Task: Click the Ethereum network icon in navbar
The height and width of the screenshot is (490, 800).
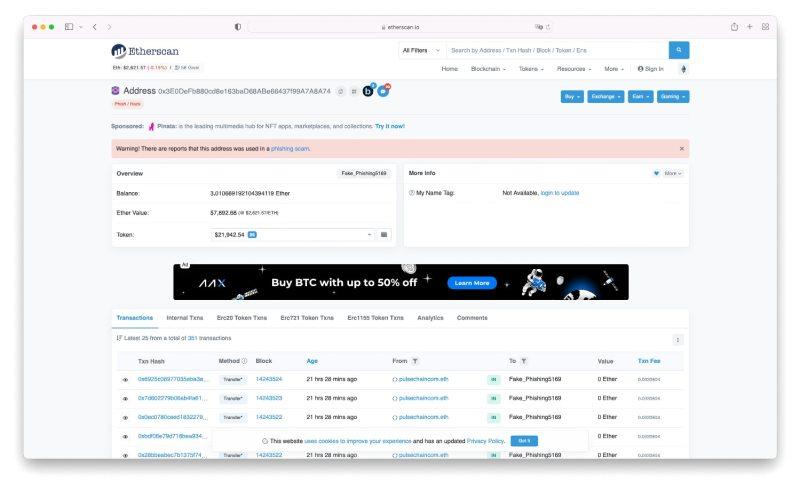Action: [684, 69]
